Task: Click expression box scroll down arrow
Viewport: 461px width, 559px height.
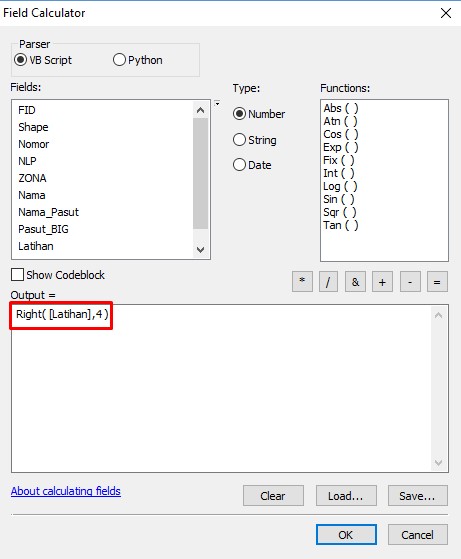Action: (439, 463)
